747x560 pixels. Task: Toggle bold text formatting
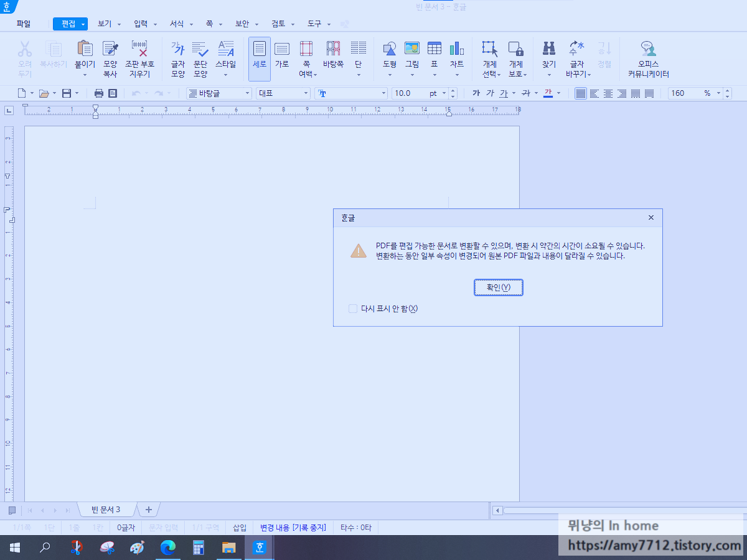click(476, 93)
